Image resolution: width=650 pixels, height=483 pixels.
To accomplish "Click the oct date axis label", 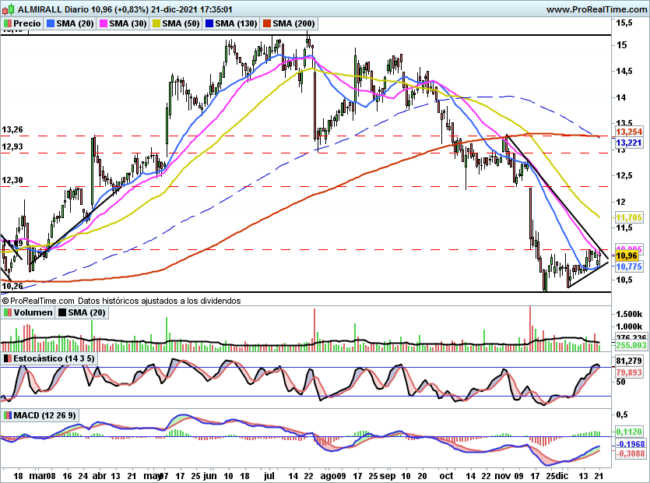I will point(446,476).
